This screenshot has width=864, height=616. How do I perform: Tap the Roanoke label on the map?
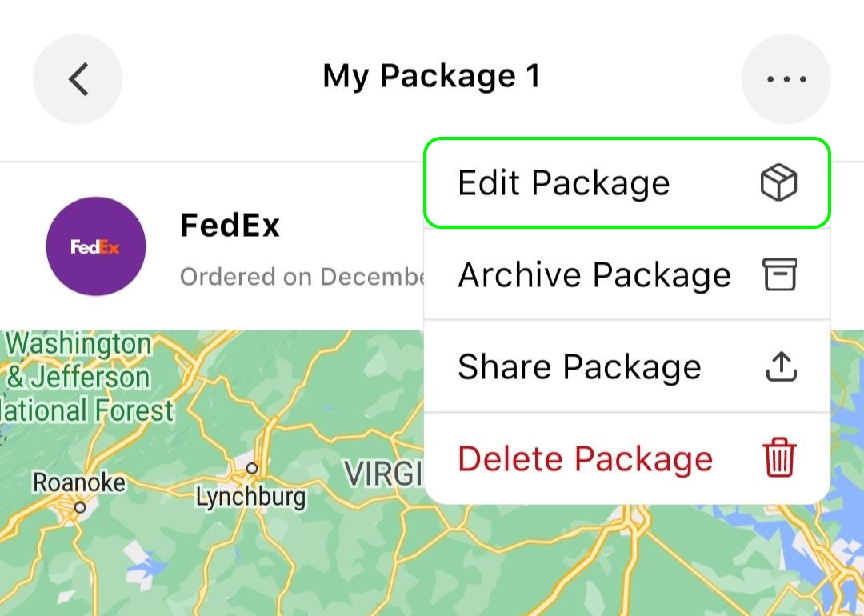[x=78, y=482]
